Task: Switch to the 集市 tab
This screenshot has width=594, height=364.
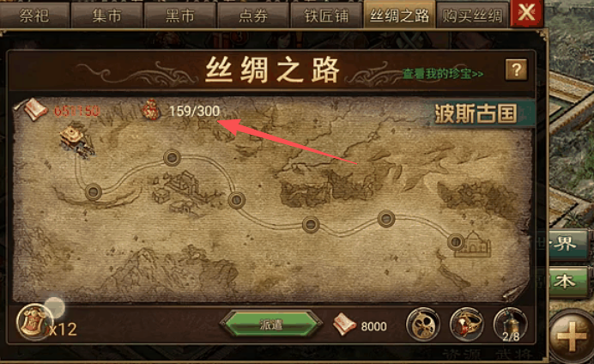Action: (106, 15)
